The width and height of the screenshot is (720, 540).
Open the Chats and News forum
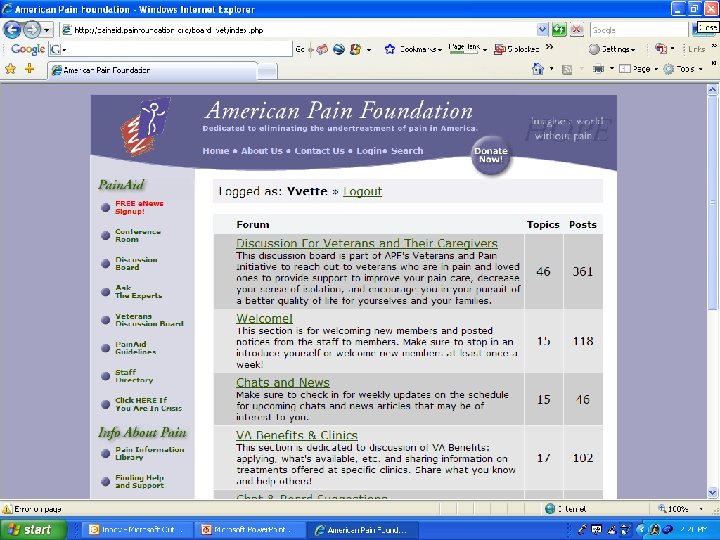(x=282, y=382)
